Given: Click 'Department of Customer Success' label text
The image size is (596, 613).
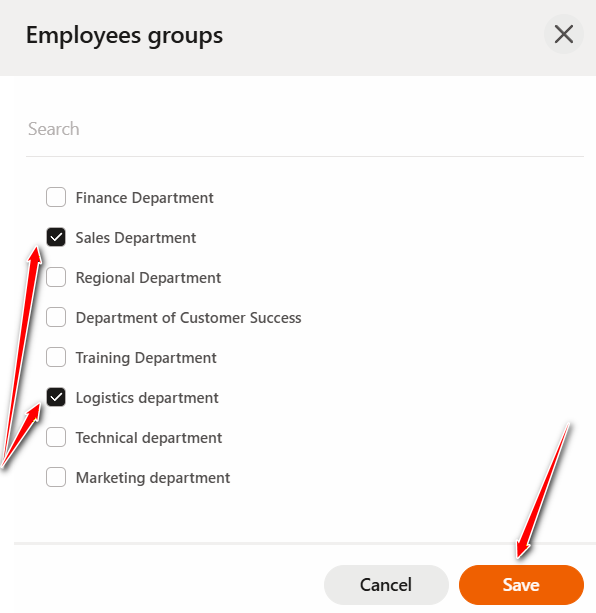Looking at the screenshot, I should coord(188,318).
